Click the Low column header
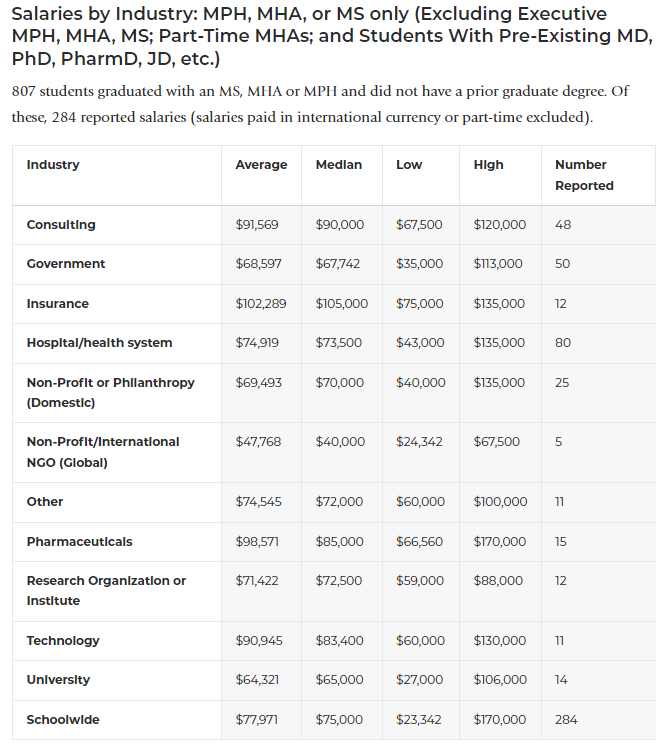The width and height of the screenshot is (668, 750). pos(409,165)
